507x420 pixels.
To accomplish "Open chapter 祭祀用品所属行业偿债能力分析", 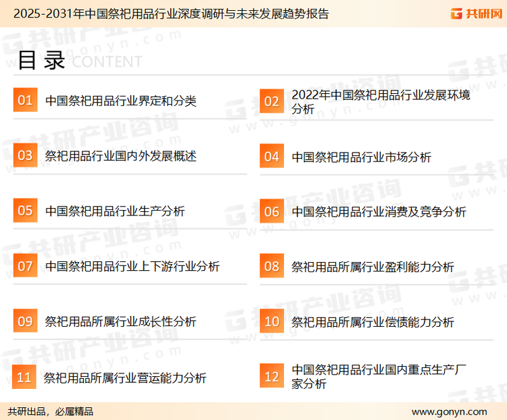I will tap(372, 322).
